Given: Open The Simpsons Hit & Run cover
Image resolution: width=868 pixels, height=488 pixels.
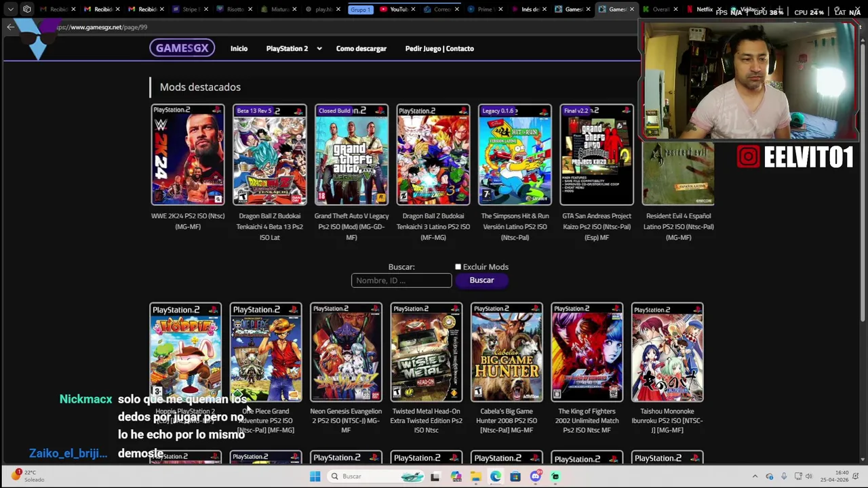Looking at the screenshot, I should (515, 155).
